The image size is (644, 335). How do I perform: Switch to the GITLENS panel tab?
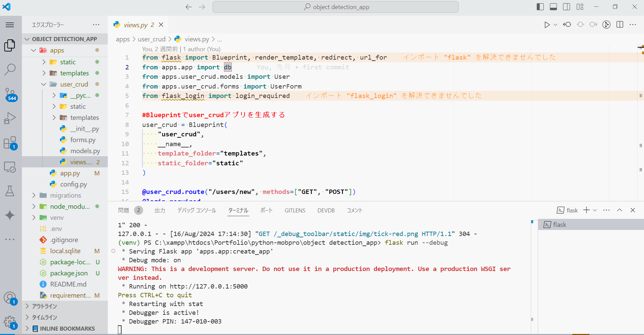[x=295, y=210]
